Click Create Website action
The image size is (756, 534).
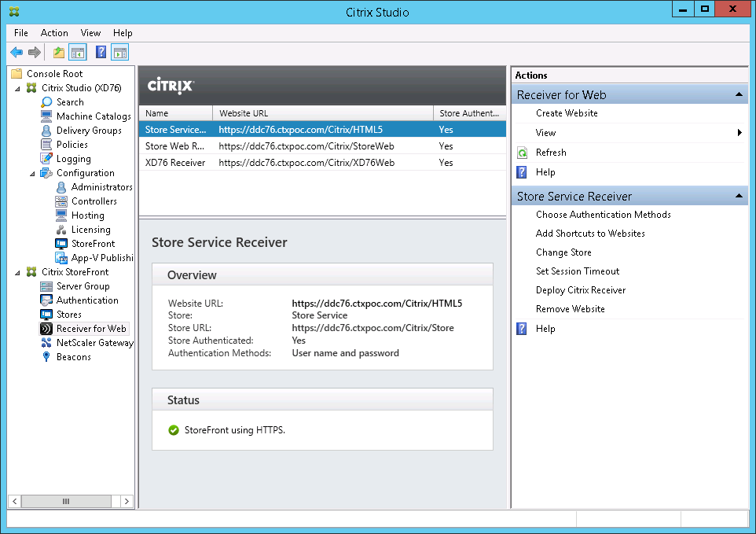coord(567,113)
